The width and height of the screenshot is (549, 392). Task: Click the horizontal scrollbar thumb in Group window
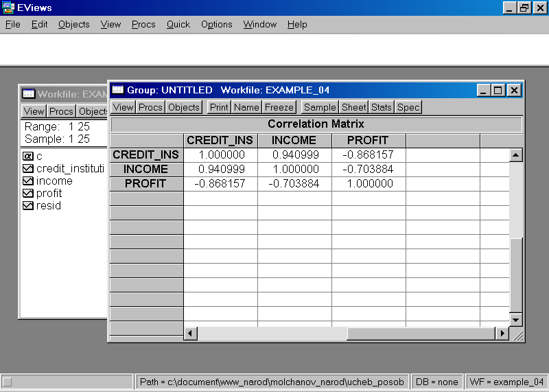tap(421, 333)
